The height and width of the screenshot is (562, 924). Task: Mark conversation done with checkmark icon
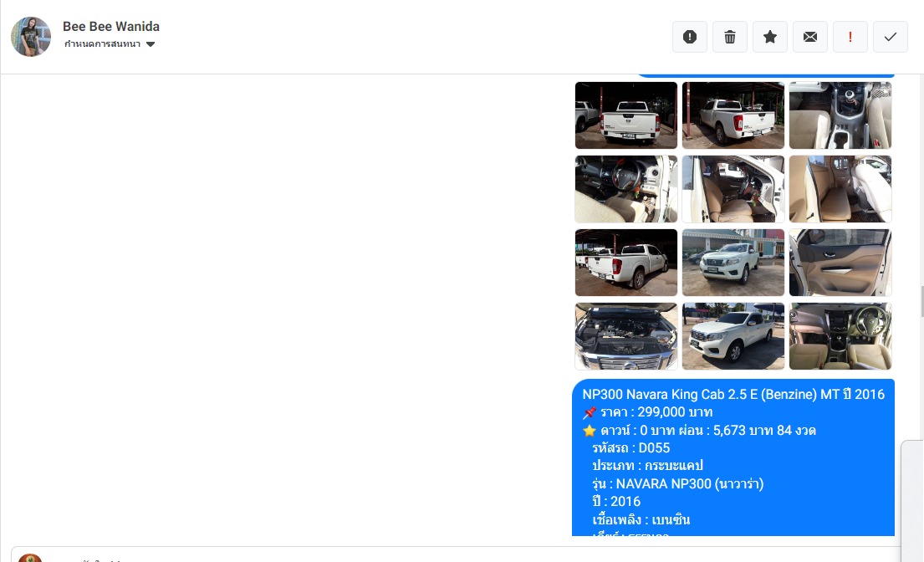pyautogui.click(x=891, y=37)
